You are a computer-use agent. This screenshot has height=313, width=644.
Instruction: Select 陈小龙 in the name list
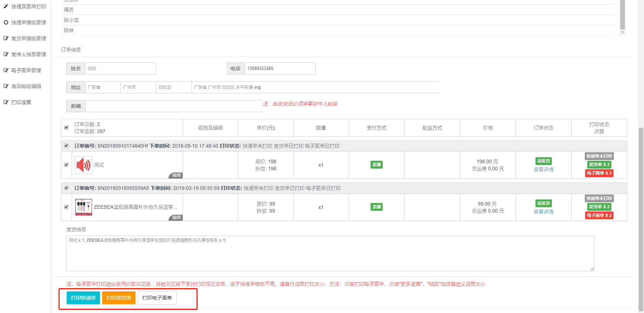tap(71, 20)
